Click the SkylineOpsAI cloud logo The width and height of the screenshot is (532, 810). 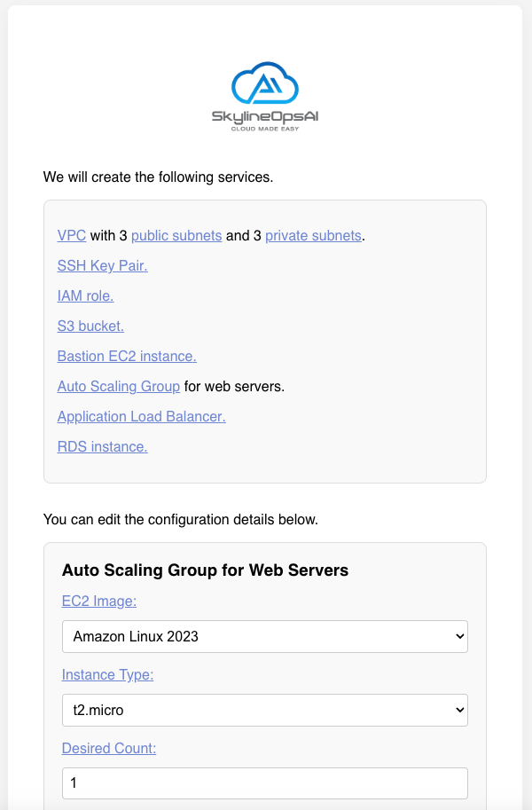tap(265, 89)
